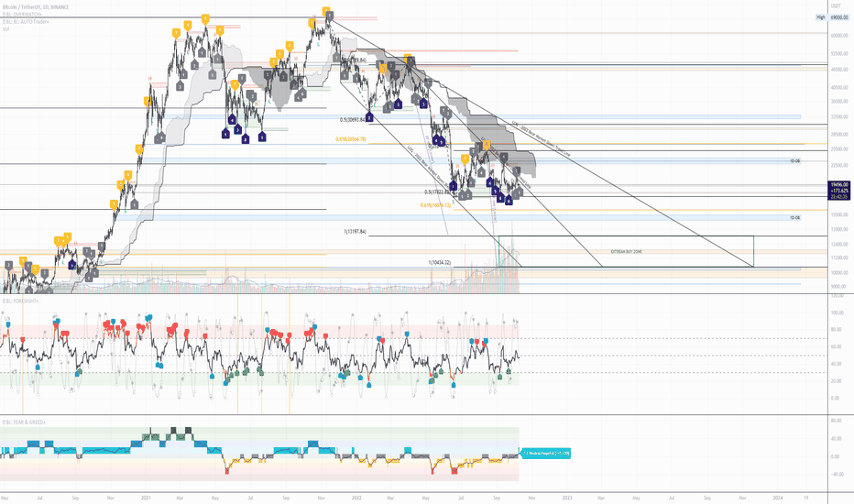Click 100.00 on the Foresight scale

coord(837,312)
